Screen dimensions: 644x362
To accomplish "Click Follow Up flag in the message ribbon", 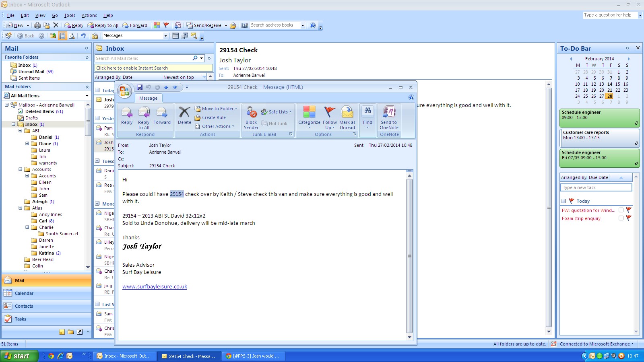I will click(330, 118).
